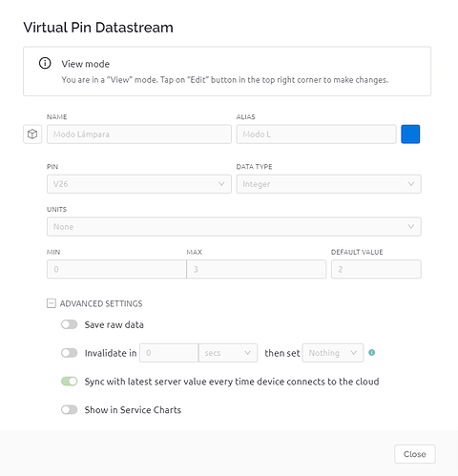This screenshot has height=476, width=458.
Task: Open the Nothing then-set dropdown
Action: tap(333, 353)
